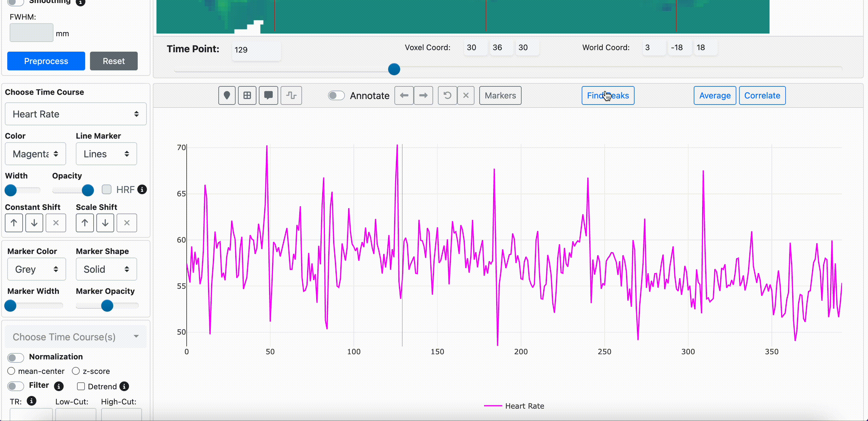
Task: Shift time course up under Constant Shift
Action: click(x=14, y=223)
